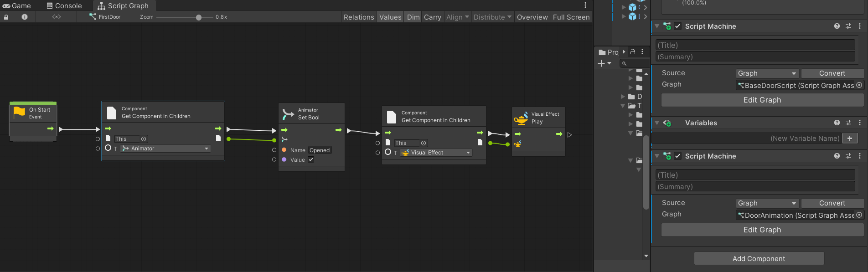Image resolution: width=868 pixels, height=272 pixels.
Task: Toggle the variables blackboard icon
Action: 56,17
